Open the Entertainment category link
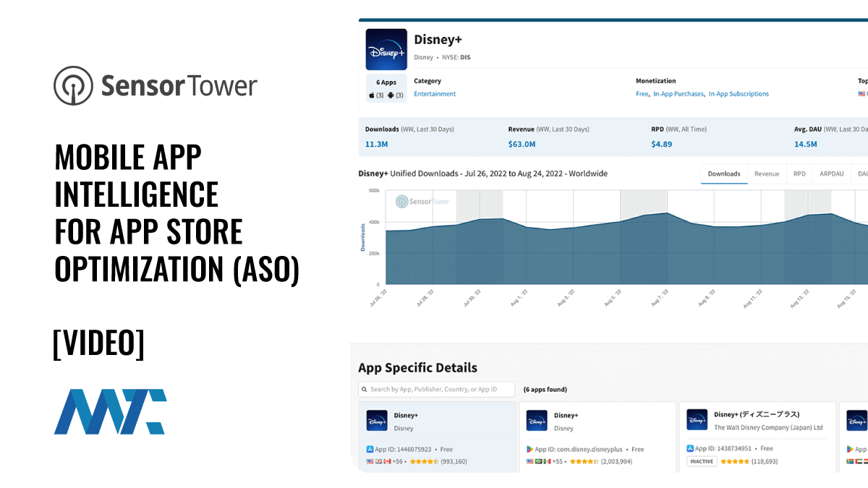The image size is (868, 488). [x=435, y=94]
